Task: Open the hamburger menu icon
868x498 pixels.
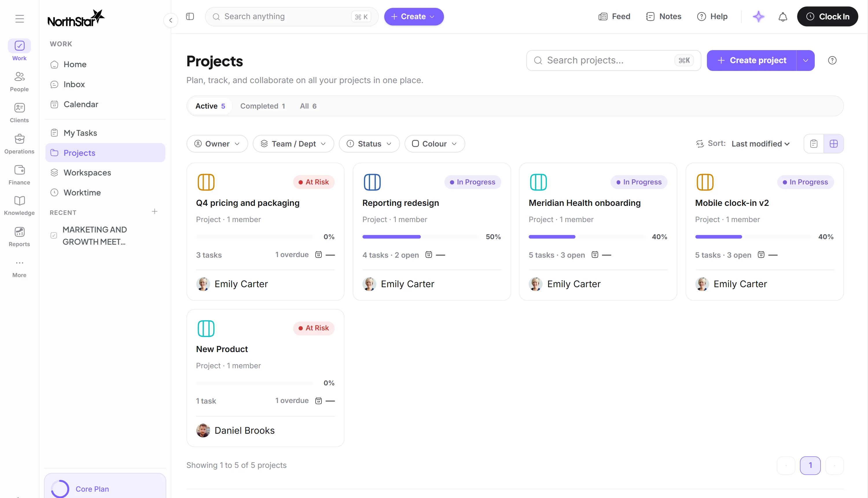Action: [x=19, y=19]
